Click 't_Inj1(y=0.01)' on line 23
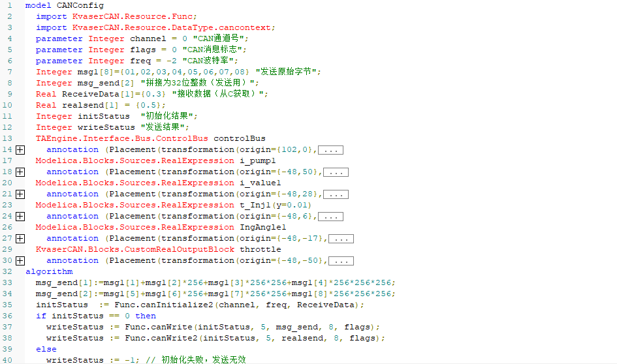The image size is (617, 364). (x=276, y=205)
